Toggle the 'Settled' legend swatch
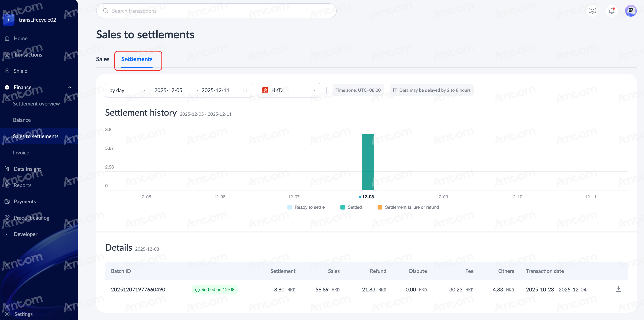This screenshot has height=320, width=644. click(x=342, y=207)
